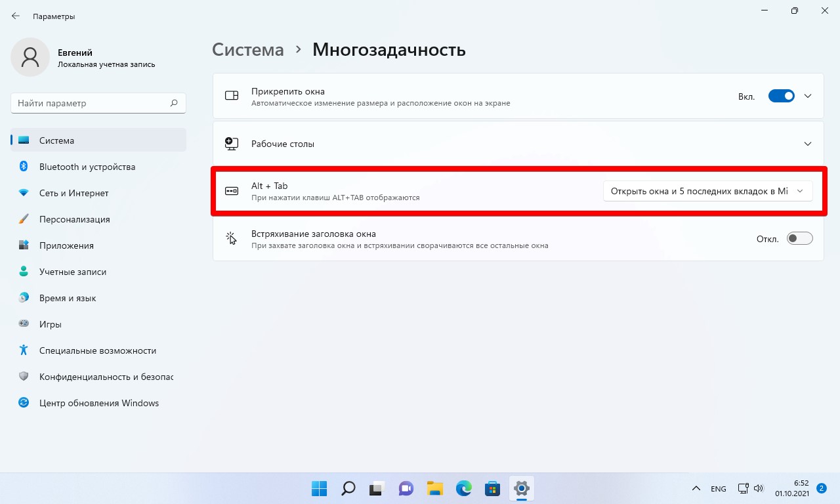Open the volume speaker tray icon
The height and width of the screenshot is (504, 840).
click(x=759, y=488)
